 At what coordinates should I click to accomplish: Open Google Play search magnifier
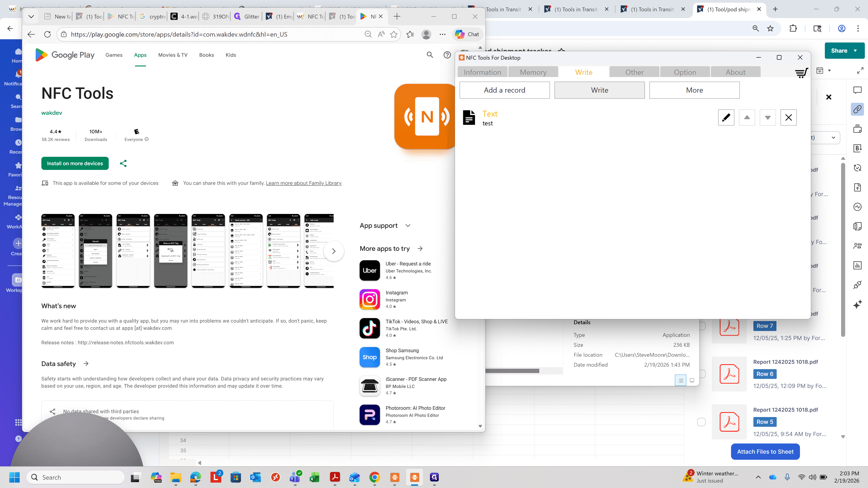click(x=430, y=54)
